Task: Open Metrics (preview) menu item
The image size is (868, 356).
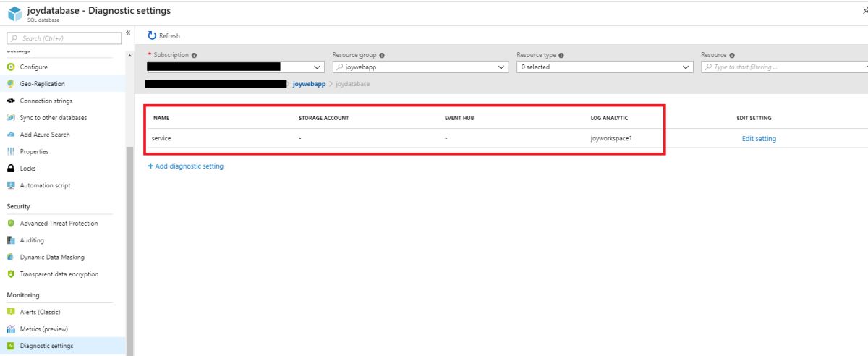Action: (62, 329)
